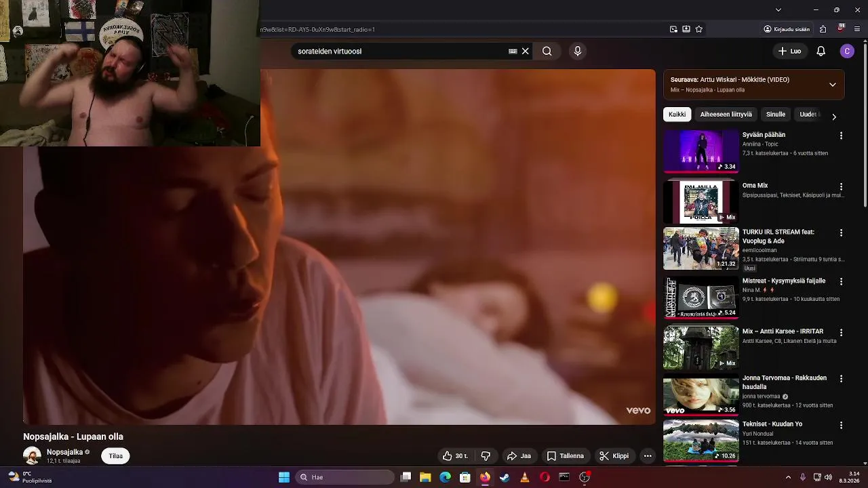Select the Kaikki filter chip

click(677, 115)
